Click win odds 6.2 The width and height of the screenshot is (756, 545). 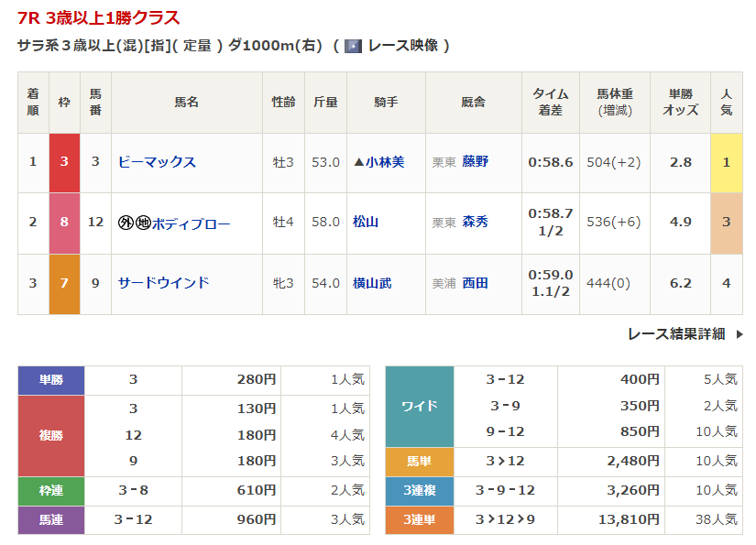(680, 283)
